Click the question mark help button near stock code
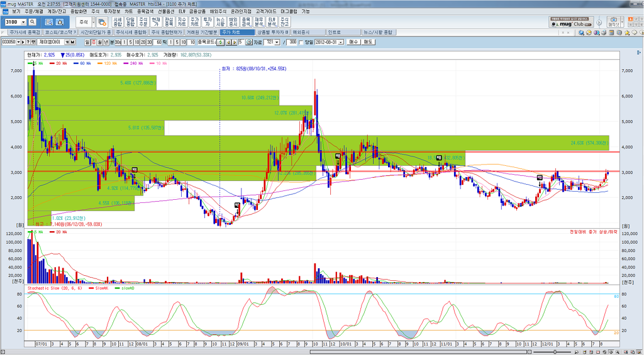Viewport: 644px width, 355px height. pyautogui.click(x=28, y=42)
